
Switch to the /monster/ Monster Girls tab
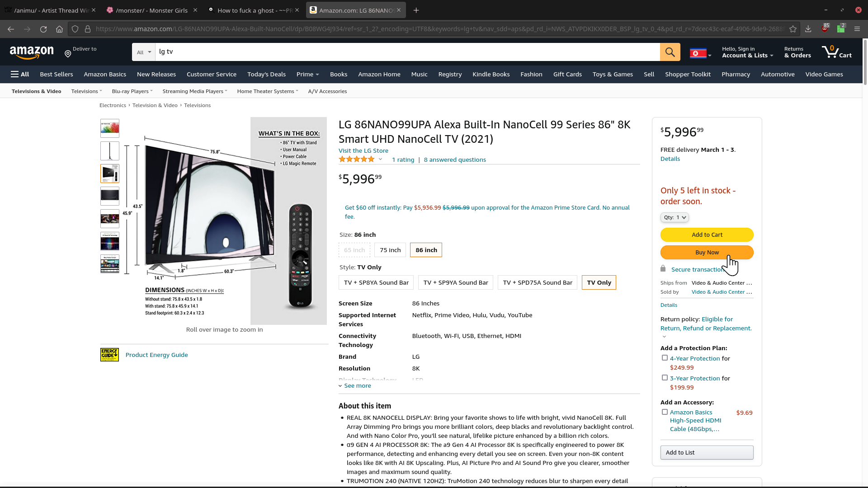click(x=151, y=10)
